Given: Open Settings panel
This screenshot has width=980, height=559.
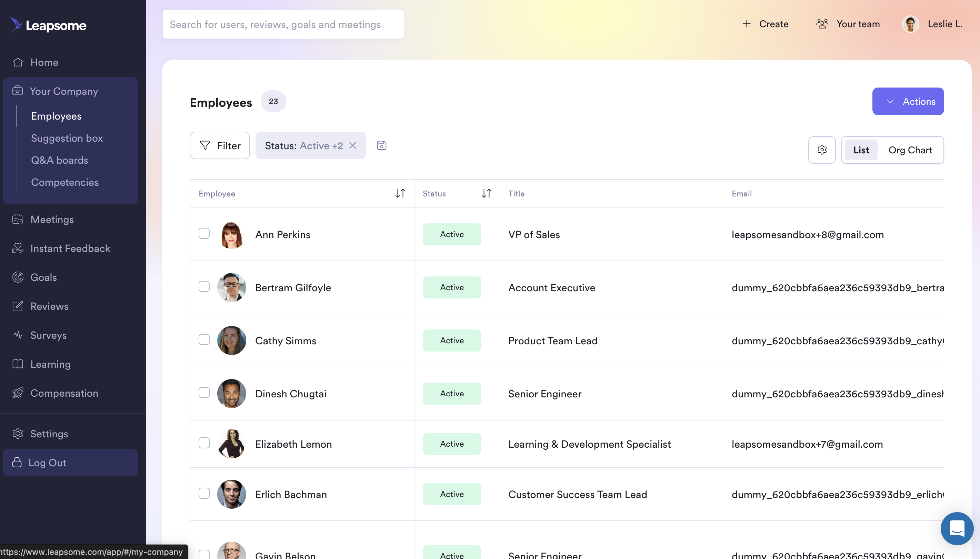Looking at the screenshot, I should coord(49,434).
